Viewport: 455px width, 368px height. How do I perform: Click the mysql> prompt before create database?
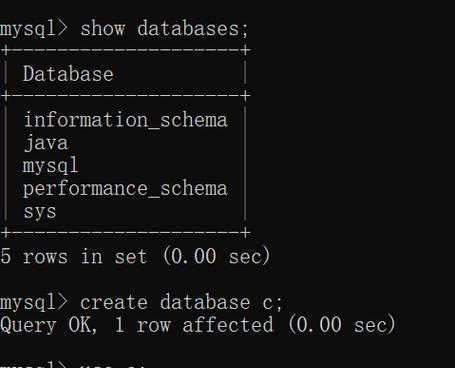34,303
